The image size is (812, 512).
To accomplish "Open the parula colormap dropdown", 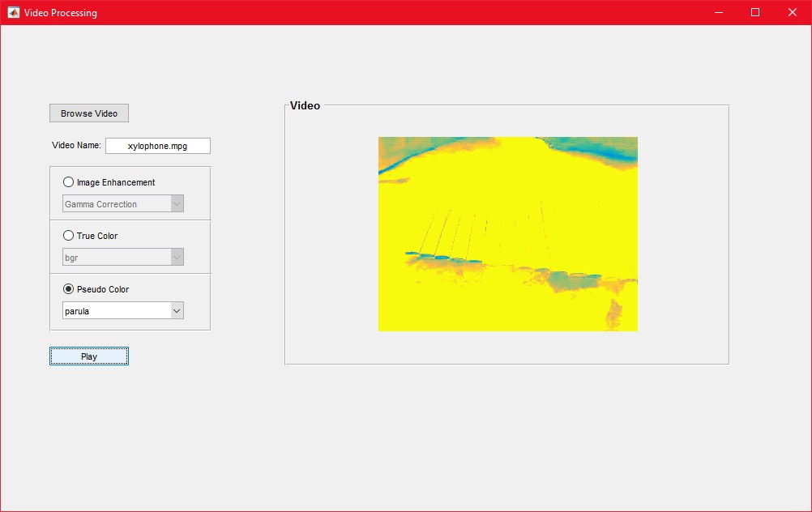I will 123,311.
